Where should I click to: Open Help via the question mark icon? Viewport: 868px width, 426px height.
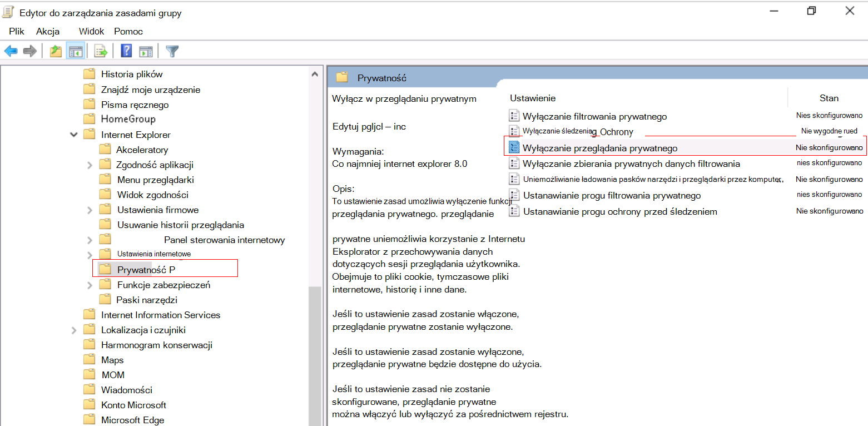126,51
